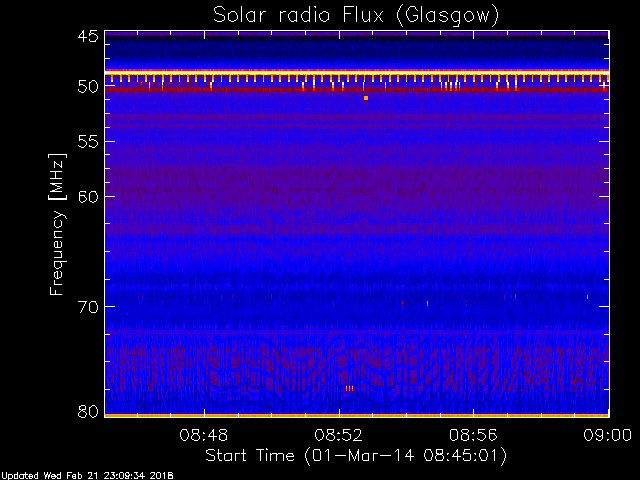Image resolution: width=640 pixels, height=480 pixels.
Task: Click the bright yellow-white band near 49 MHz
Action: 357,72
